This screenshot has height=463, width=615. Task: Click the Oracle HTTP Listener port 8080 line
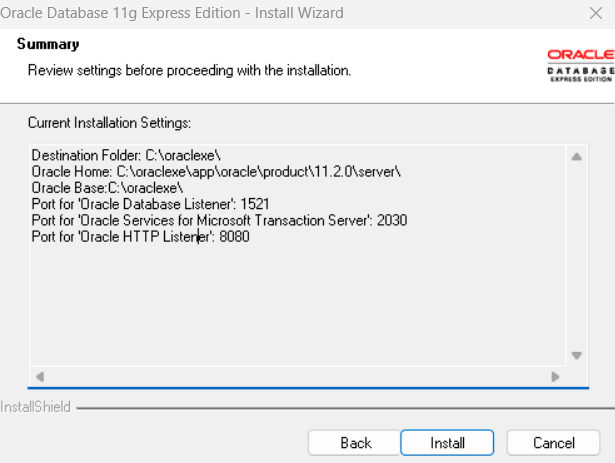(140, 237)
